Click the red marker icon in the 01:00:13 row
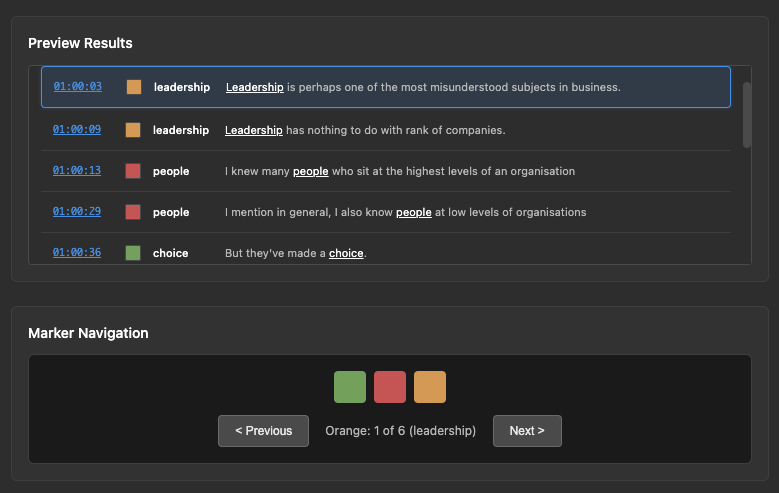 133,171
